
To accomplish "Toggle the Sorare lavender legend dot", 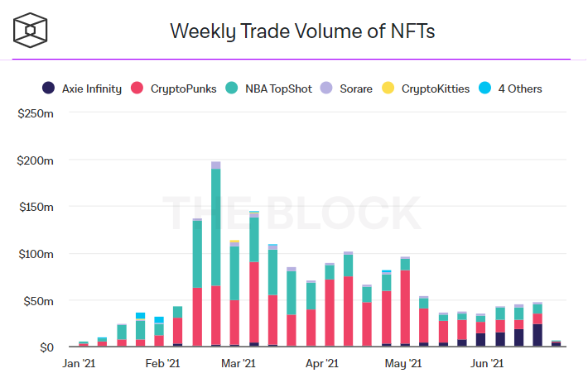I will tap(326, 88).
